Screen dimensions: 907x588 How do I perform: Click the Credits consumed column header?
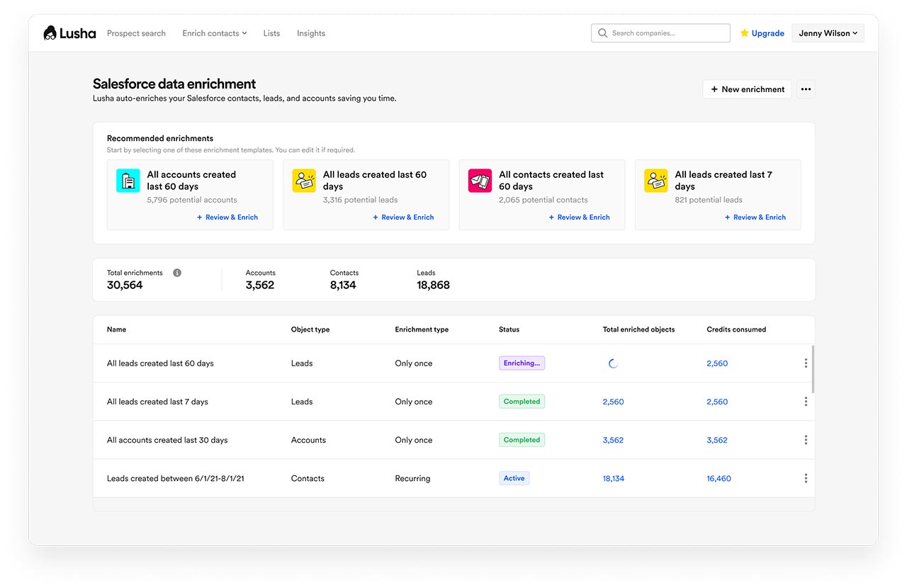736,329
